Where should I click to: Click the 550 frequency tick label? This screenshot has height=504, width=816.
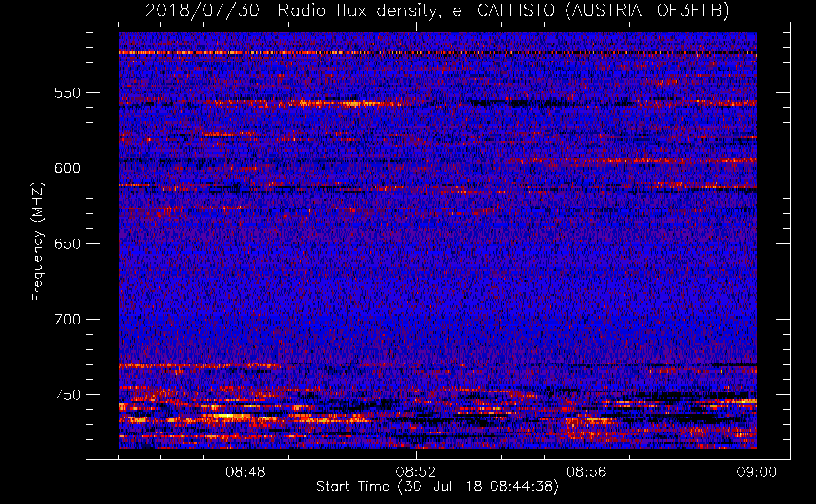[x=67, y=93]
